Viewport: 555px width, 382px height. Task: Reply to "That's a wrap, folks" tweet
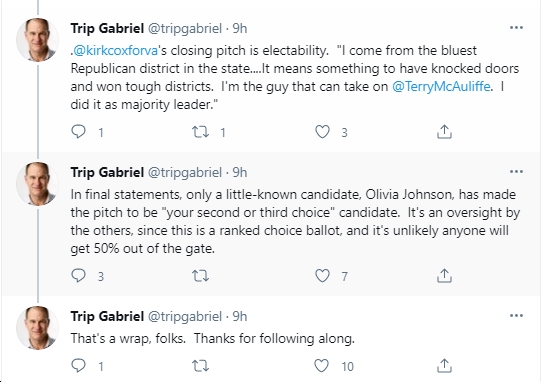[78, 365]
